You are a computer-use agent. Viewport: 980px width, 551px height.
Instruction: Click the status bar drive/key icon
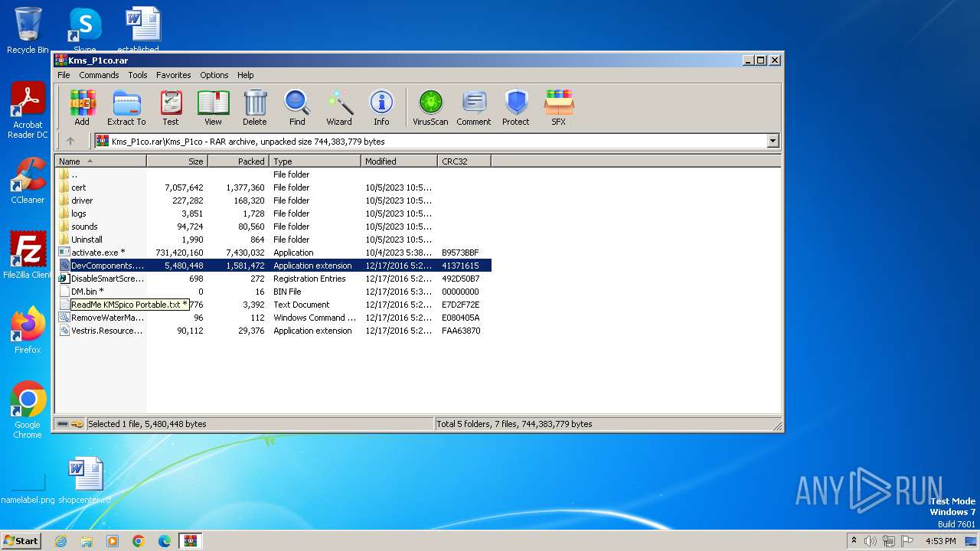(70, 424)
